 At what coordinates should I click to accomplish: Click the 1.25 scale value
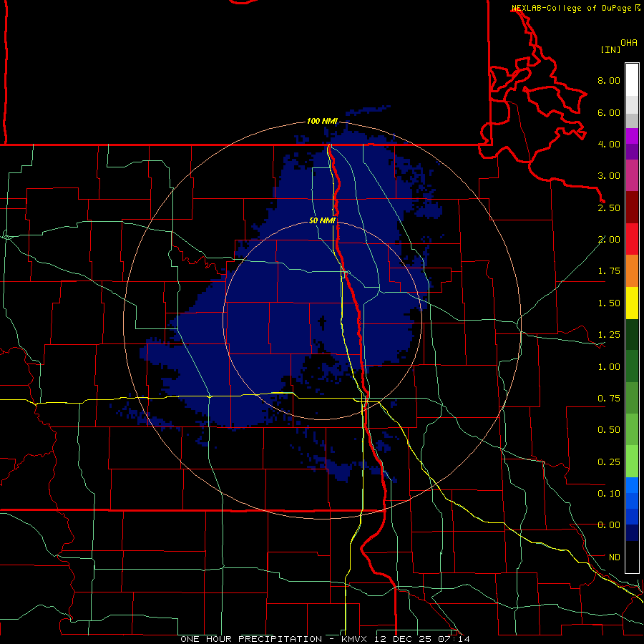[x=609, y=335]
